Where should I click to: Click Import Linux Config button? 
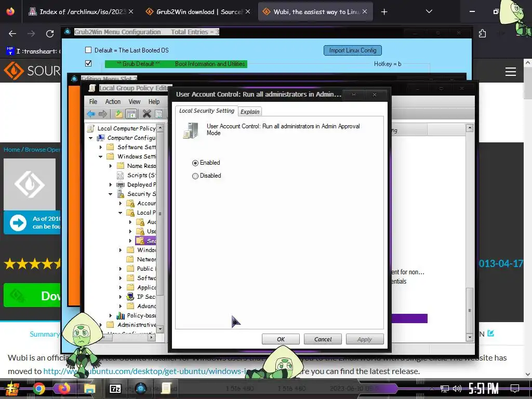(353, 50)
